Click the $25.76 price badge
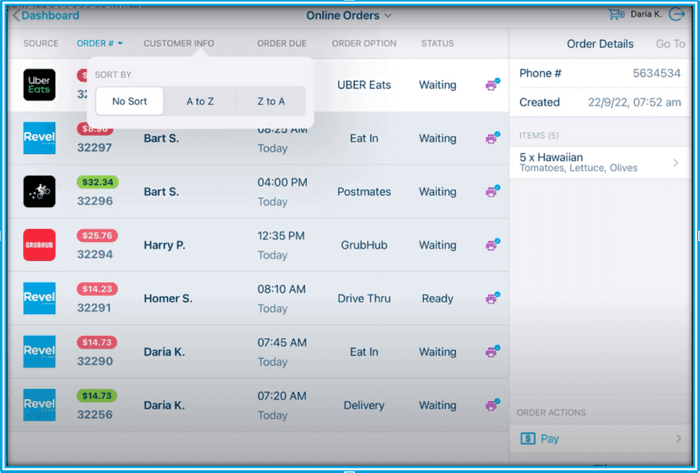The image size is (700, 473). point(97,236)
